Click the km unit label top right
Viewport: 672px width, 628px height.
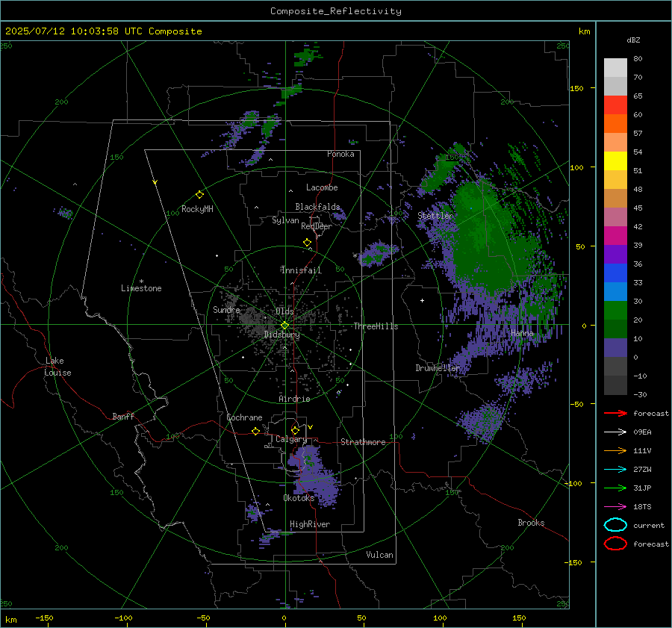[x=584, y=31]
